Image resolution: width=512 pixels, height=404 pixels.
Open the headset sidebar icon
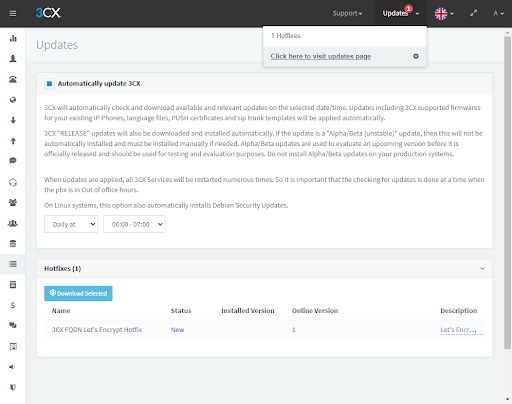coord(13,182)
